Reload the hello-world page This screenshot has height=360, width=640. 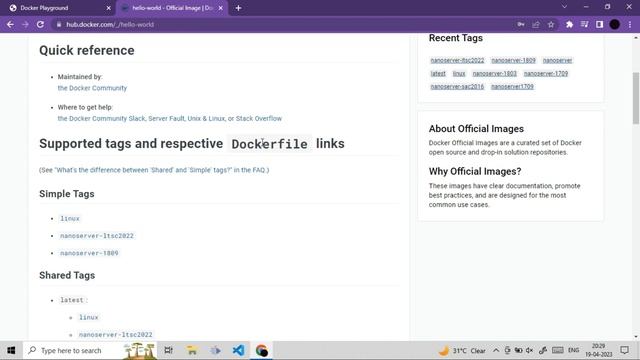pyautogui.click(x=40, y=24)
